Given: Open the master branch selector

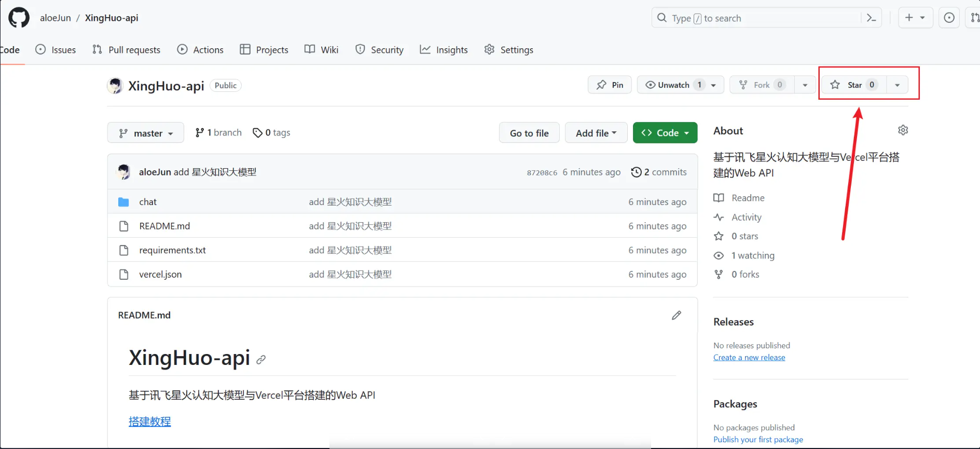Looking at the screenshot, I should pyautogui.click(x=146, y=133).
